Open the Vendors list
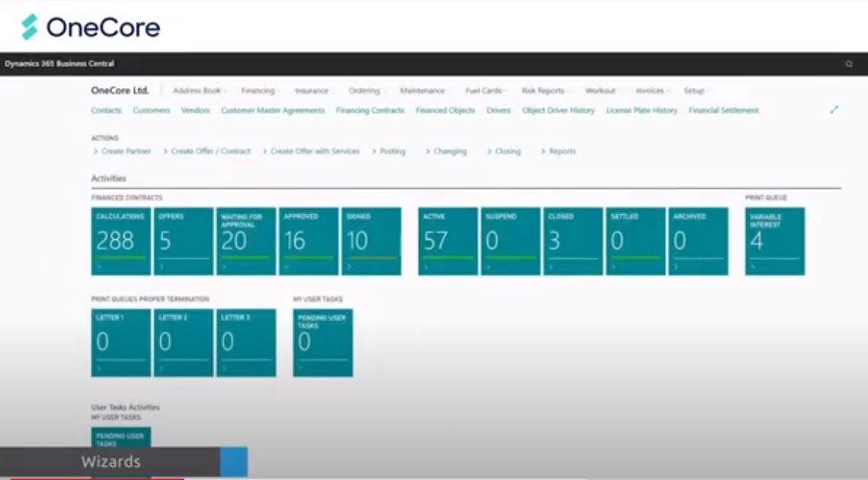The image size is (868, 480). coord(196,110)
